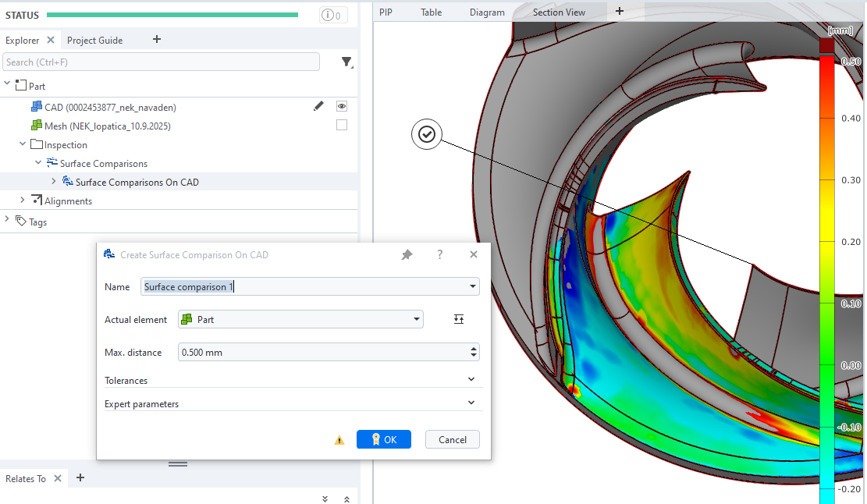The height and width of the screenshot is (504, 867).
Task: Switch to the Section View tab
Action: [559, 12]
